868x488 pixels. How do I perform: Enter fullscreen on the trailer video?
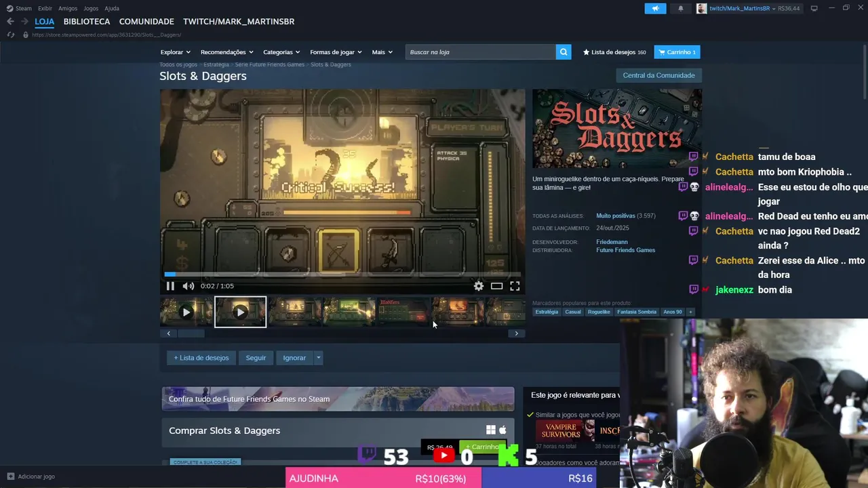pos(515,286)
